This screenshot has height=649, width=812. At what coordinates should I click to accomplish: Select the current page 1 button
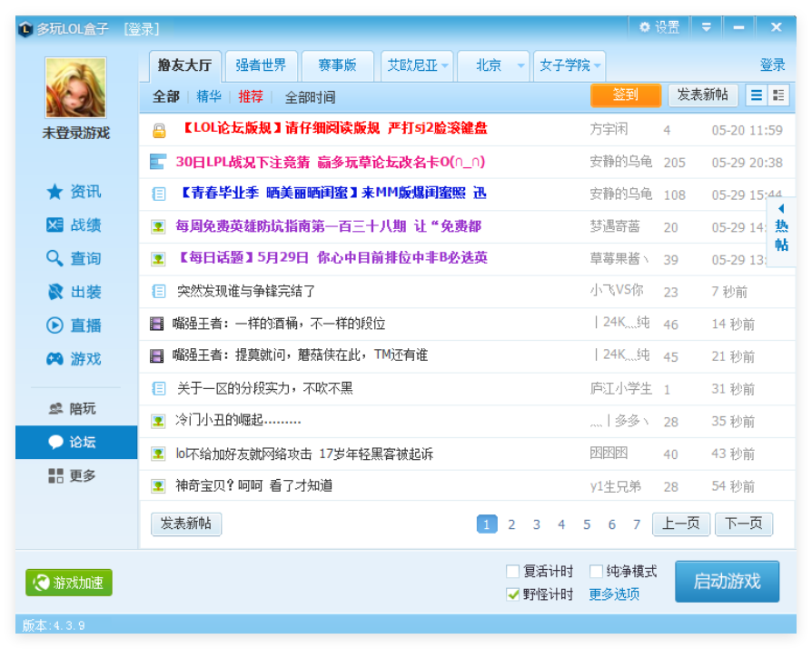487,524
